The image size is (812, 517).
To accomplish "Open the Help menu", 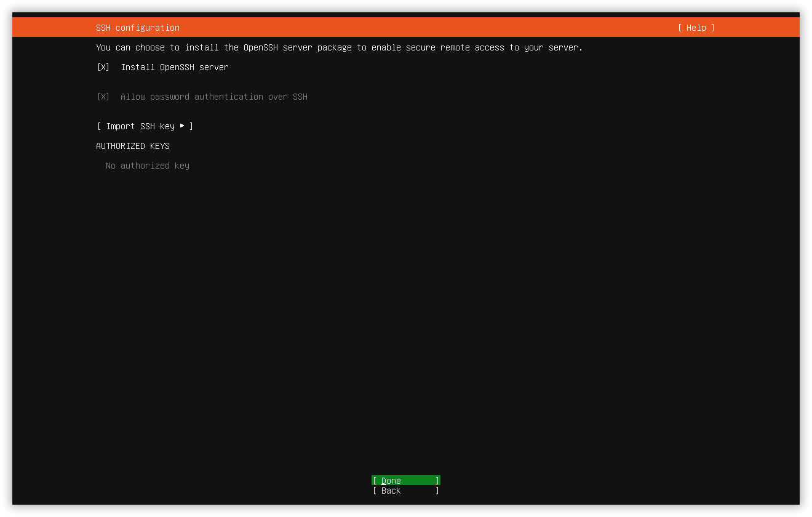I will 696,28.
